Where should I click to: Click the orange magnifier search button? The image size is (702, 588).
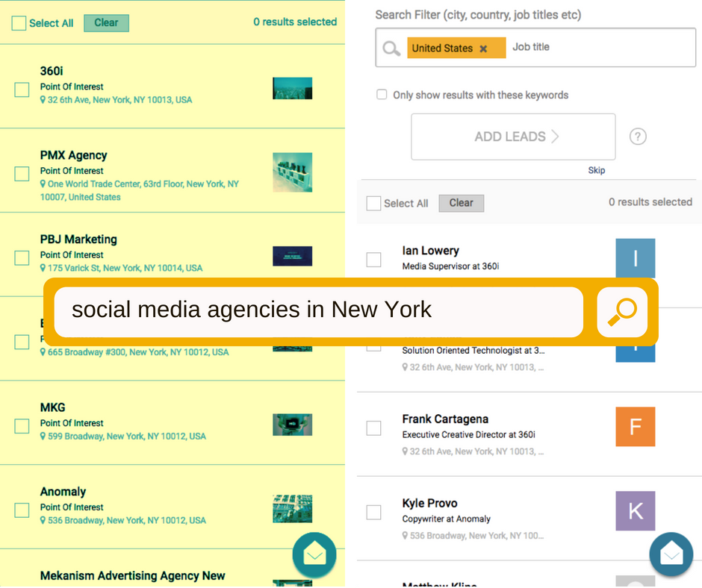pos(622,312)
